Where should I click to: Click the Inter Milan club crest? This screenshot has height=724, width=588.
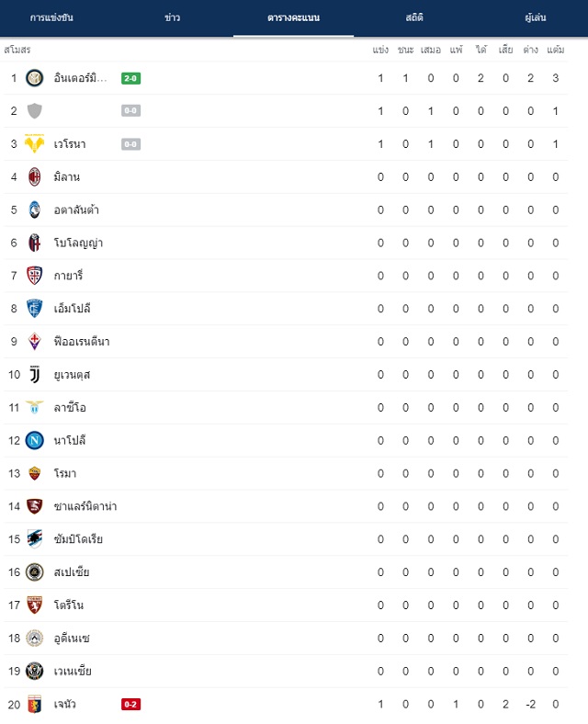tap(35, 78)
